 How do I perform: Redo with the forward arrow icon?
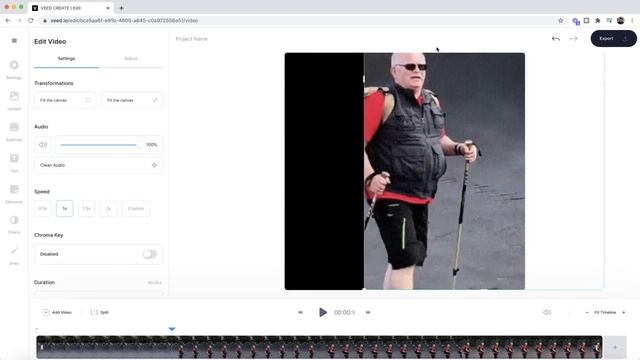573,39
